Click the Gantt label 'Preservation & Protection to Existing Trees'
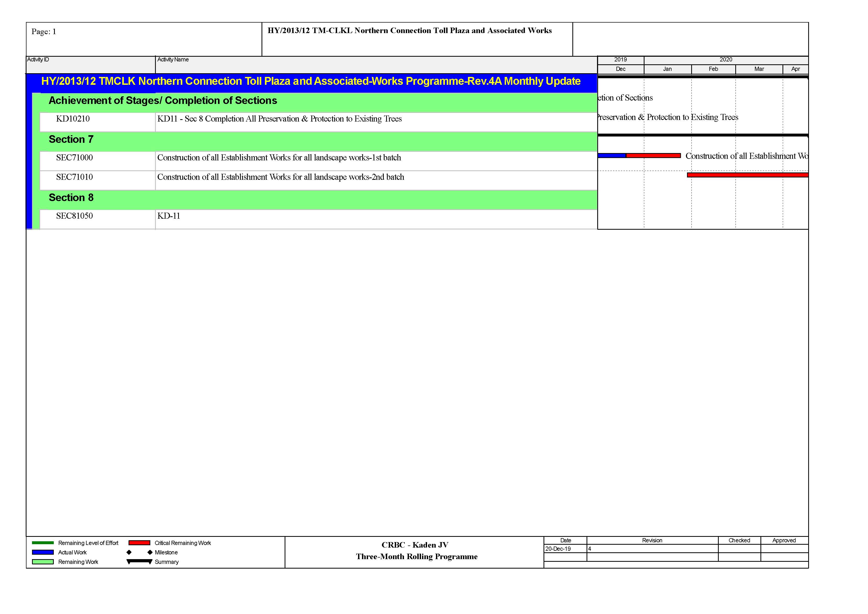868x614 pixels. (668, 117)
